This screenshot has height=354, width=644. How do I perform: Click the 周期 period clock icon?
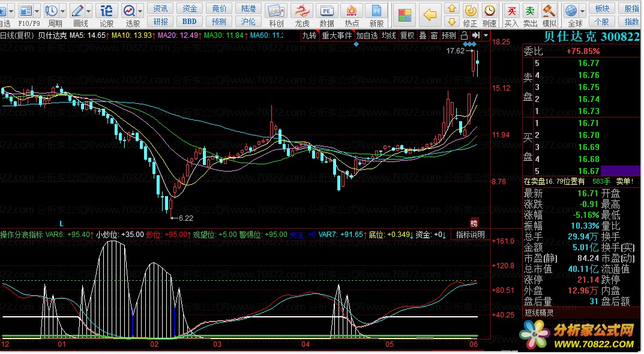[52, 11]
